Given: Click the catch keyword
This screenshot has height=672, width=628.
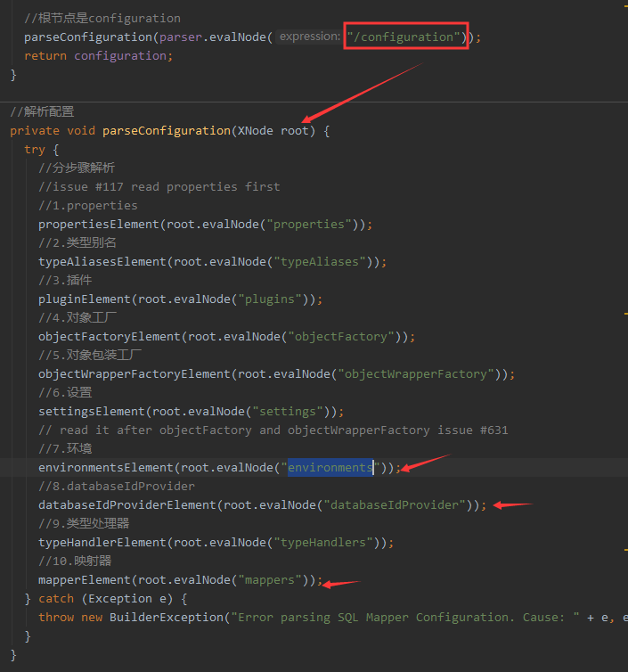Looking at the screenshot, I should click(56, 599).
